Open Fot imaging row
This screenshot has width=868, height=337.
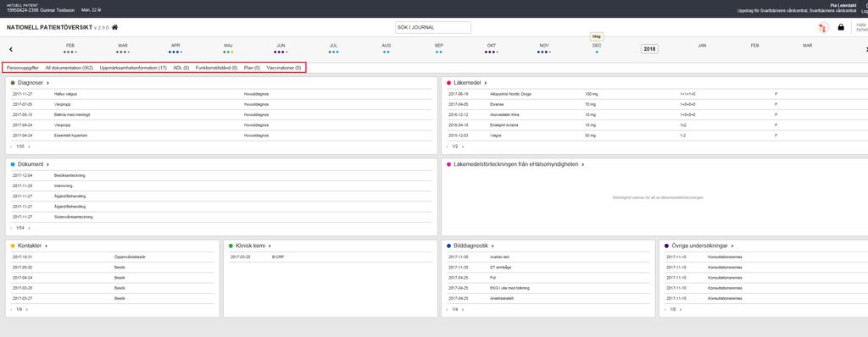[548, 278]
